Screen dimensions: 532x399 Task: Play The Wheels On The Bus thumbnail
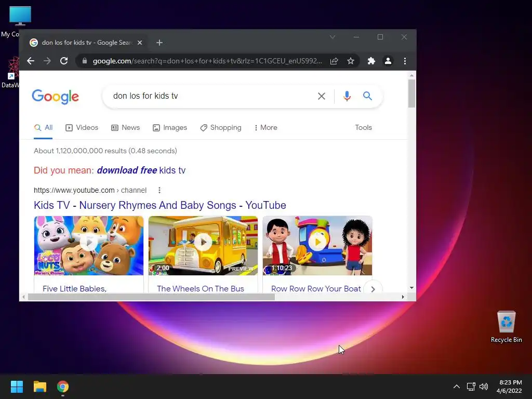(203, 246)
